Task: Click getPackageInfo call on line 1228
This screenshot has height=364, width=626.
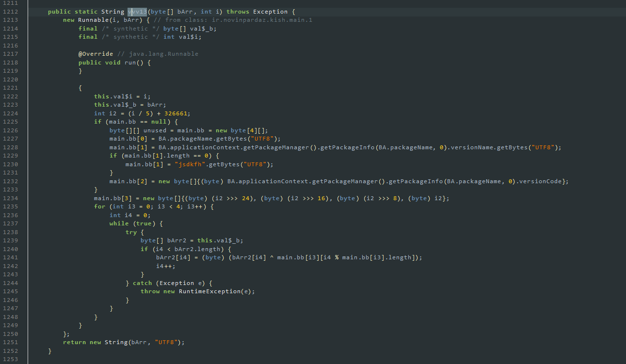Action: (x=348, y=147)
